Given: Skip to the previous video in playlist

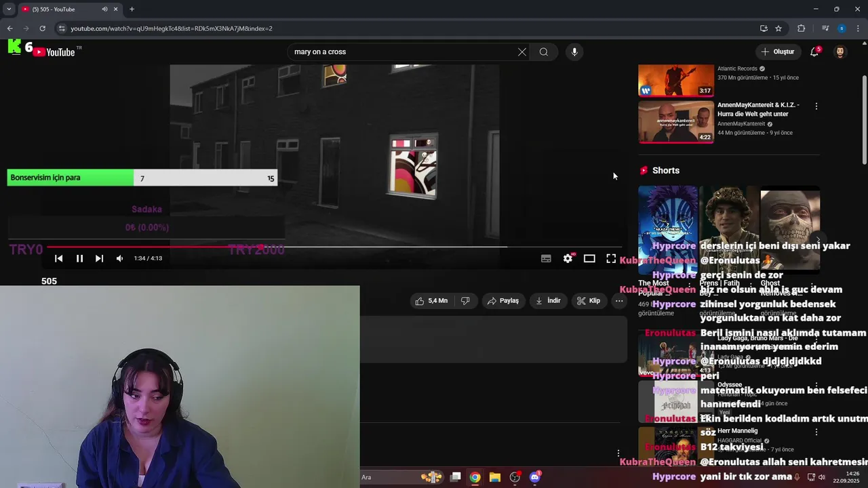Looking at the screenshot, I should coord(59,258).
